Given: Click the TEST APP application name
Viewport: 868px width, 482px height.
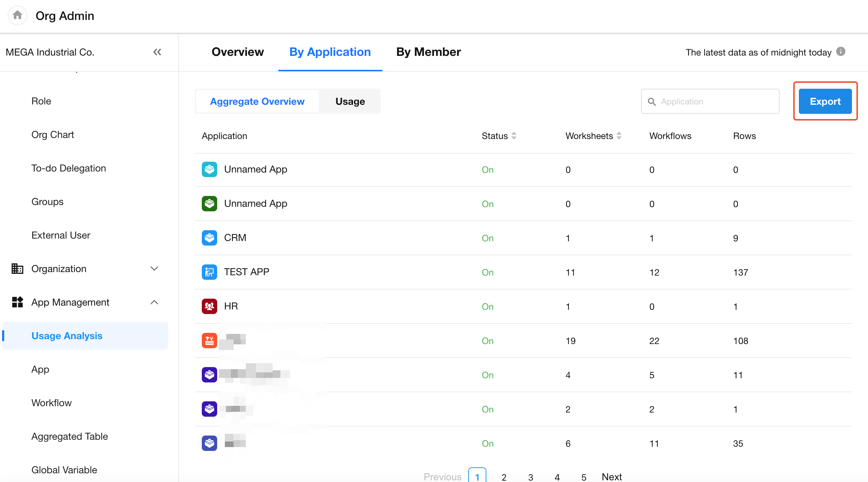Looking at the screenshot, I should point(247,272).
